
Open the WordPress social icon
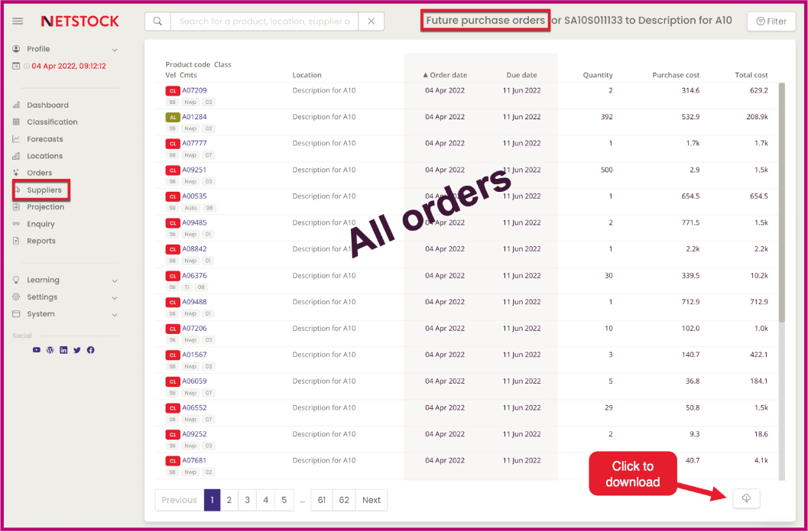(x=50, y=350)
